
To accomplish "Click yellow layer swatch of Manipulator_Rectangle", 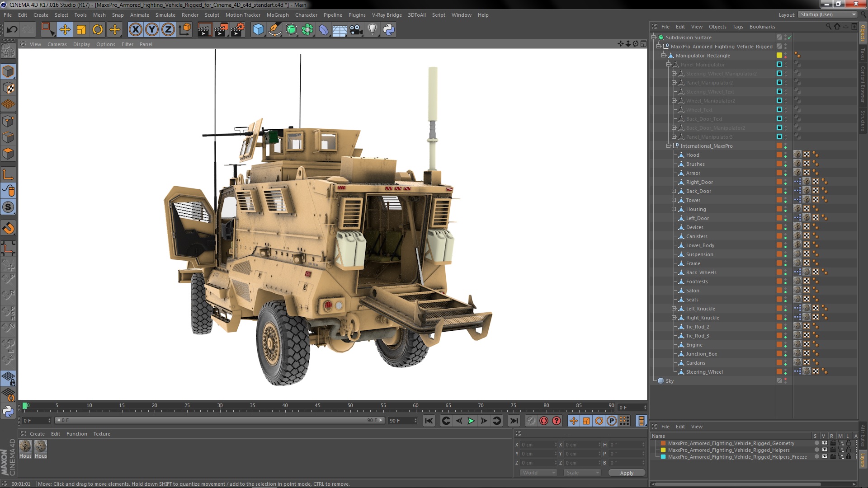I will (x=779, y=55).
